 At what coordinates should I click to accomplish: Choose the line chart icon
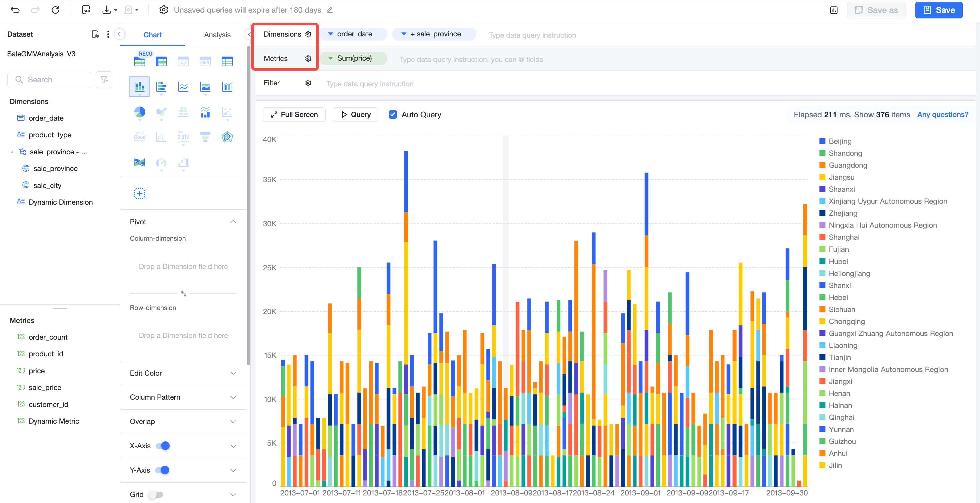[183, 87]
